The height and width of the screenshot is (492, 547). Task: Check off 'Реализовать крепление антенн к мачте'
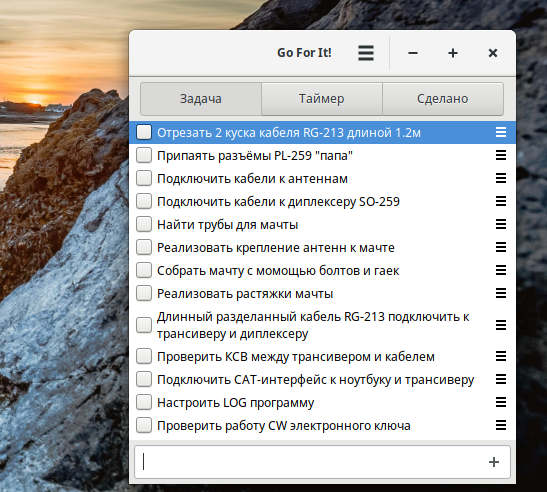[x=144, y=247]
